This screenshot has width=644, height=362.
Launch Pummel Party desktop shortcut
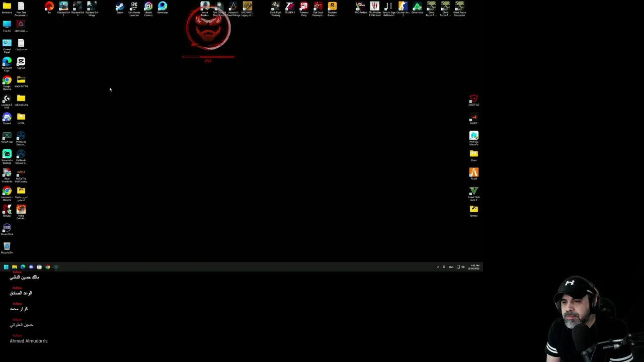click(x=304, y=9)
